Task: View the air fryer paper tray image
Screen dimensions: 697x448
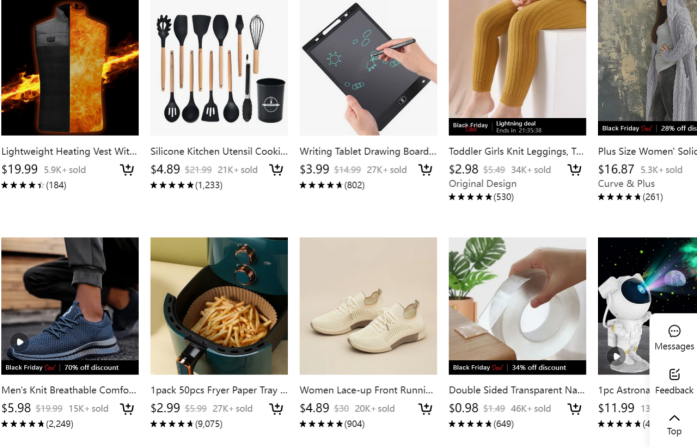Action: point(219,306)
